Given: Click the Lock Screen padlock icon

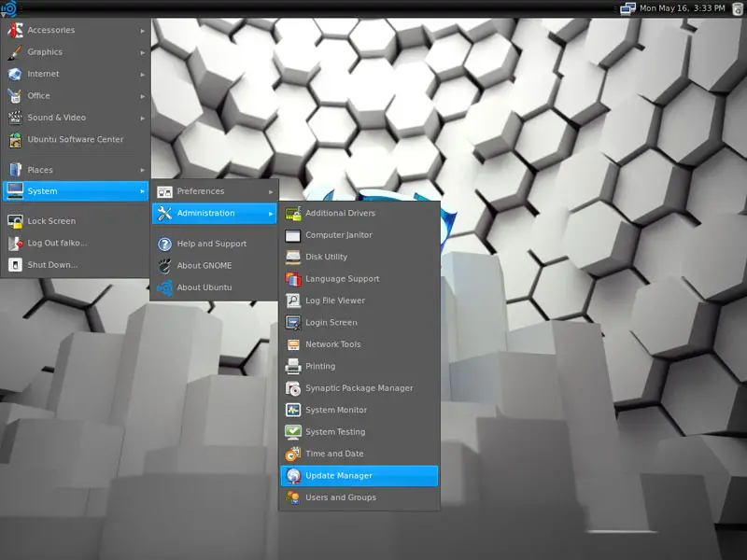Looking at the screenshot, I should coord(15,221).
